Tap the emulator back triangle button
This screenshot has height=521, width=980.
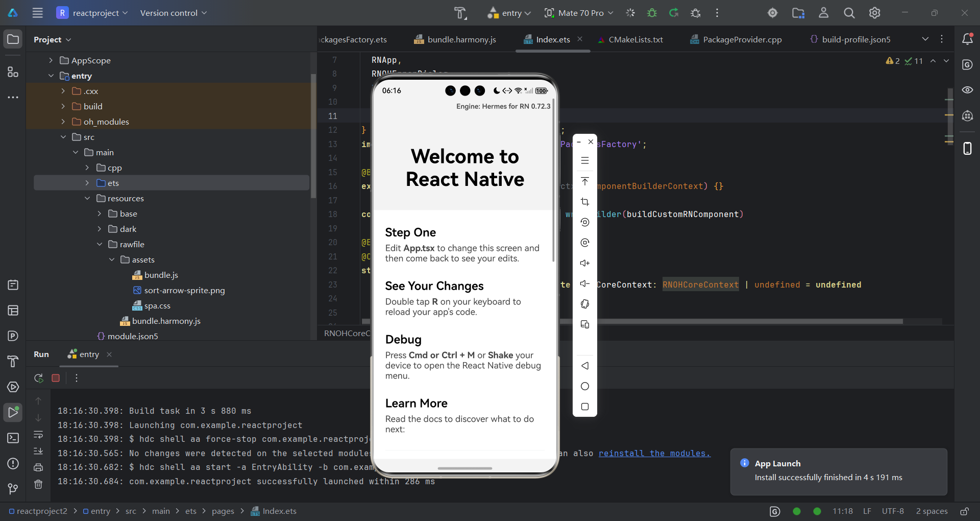[585, 366]
